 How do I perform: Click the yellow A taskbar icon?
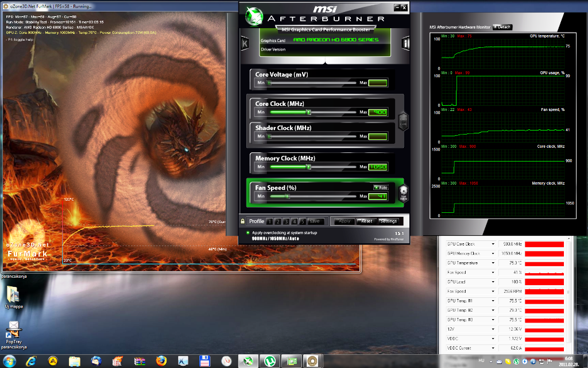[53, 361]
